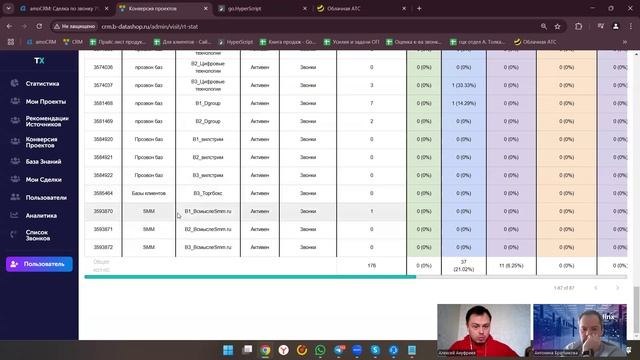The width and height of the screenshot is (640, 360).
Task: Open the Книга продаж bookmark
Action: [x=288, y=42]
